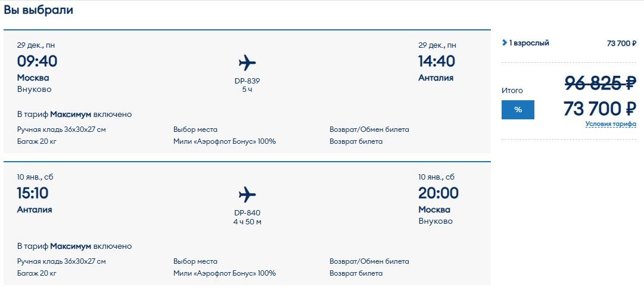The image size is (644, 290).
Task: Click 'Багаж 20 кг' in the outbound flight
Action: (37, 141)
